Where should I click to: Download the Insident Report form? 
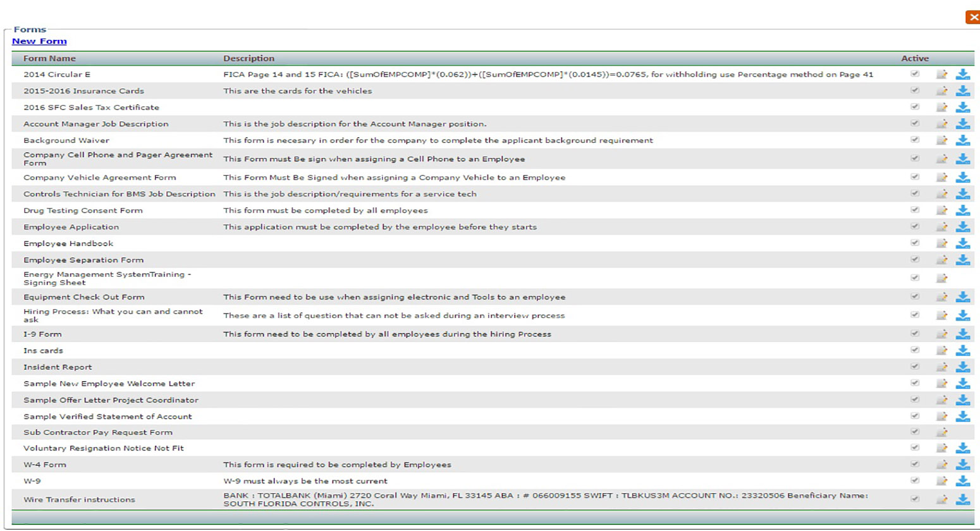tap(962, 367)
